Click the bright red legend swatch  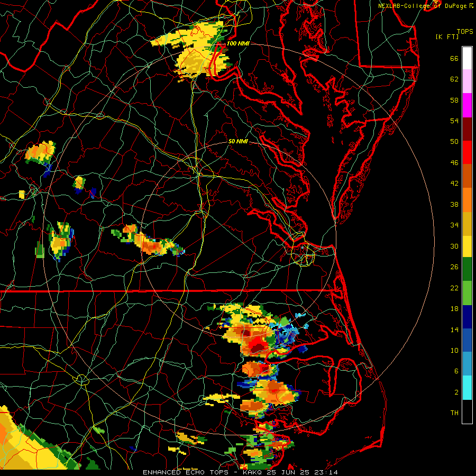467,152
